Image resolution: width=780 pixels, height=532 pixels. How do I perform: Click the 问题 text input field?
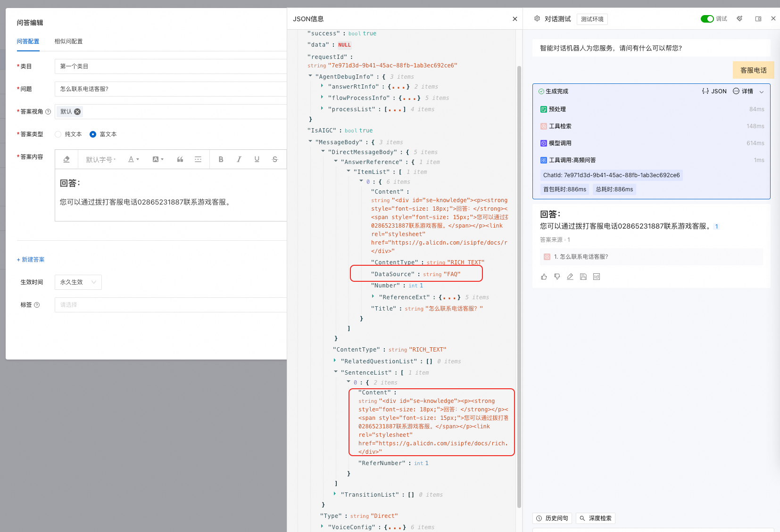pos(171,89)
